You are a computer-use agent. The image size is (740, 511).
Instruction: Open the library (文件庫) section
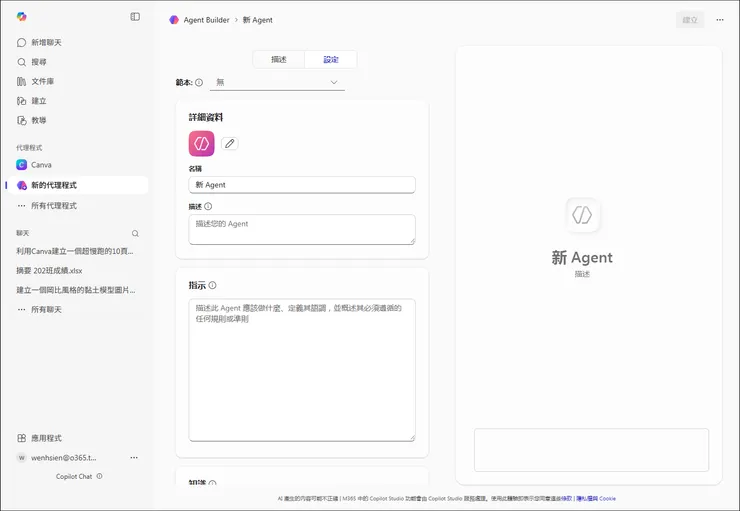pos(35,81)
